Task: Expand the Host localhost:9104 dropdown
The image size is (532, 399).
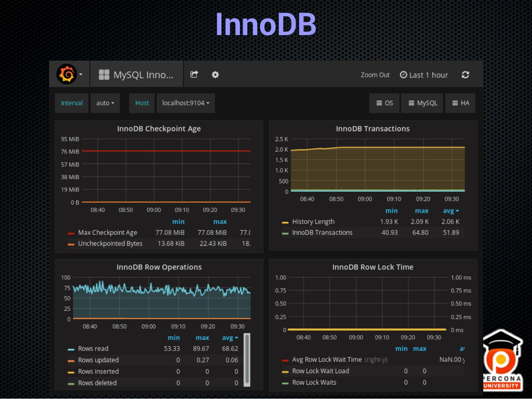Action: pos(185,103)
